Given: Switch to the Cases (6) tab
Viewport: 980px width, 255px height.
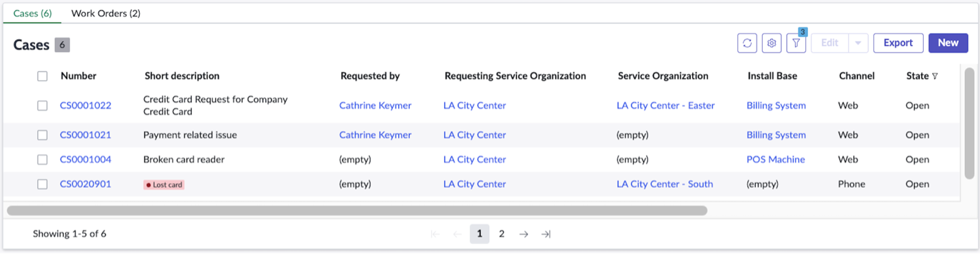Looking at the screenshot, I should [x=32, y=13].
